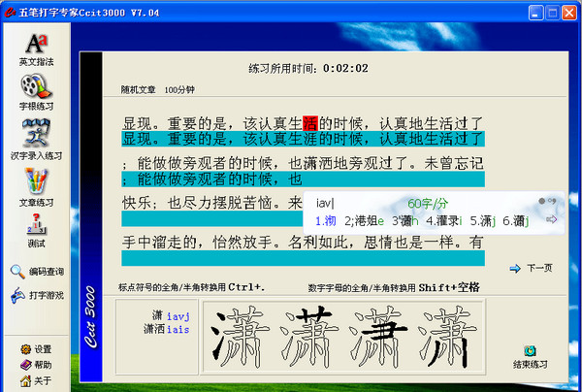Screen dimensions: 582x392
Task: Choose IME candidate 3 ending in h
Action: click(x=404, y=221)
